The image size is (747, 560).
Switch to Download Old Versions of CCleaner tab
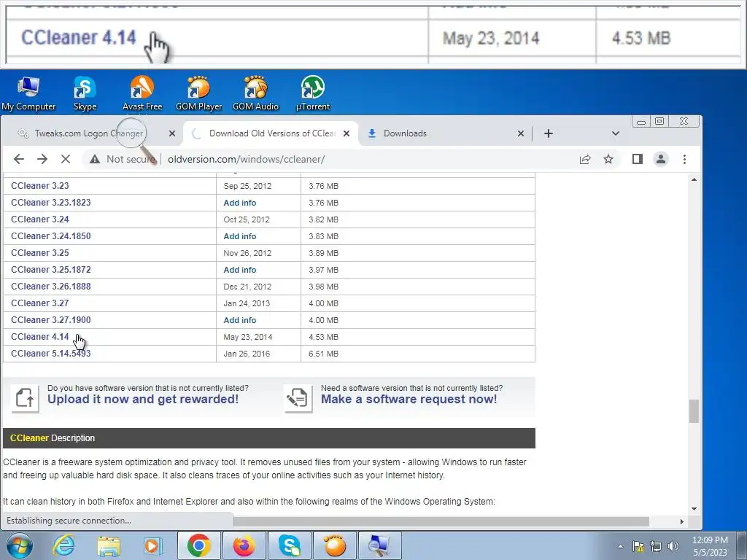click(272, 133)
